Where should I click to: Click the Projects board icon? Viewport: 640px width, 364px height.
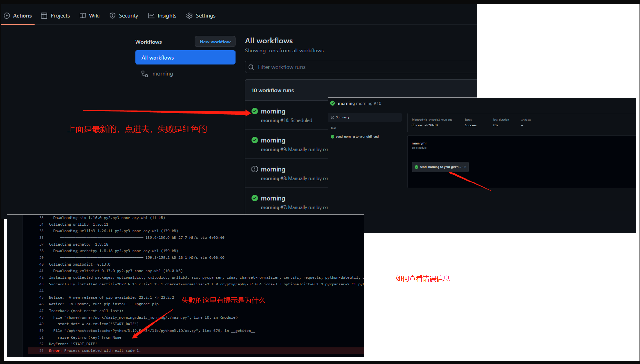coord(44,15)
